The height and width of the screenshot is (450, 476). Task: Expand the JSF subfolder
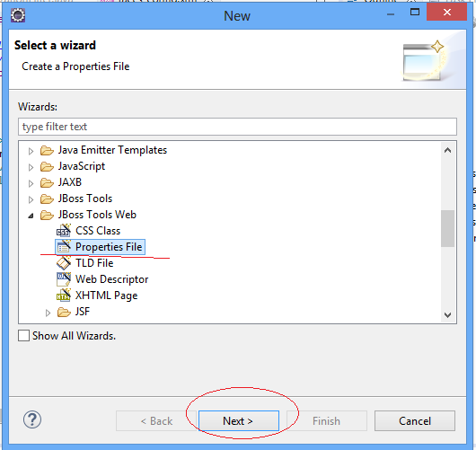pos(48,313)
